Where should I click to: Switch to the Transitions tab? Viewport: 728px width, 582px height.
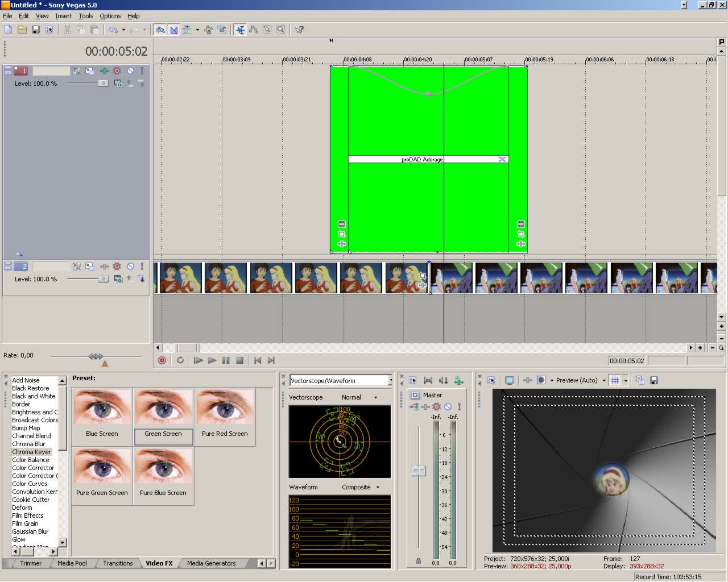(x=118, y=563)
